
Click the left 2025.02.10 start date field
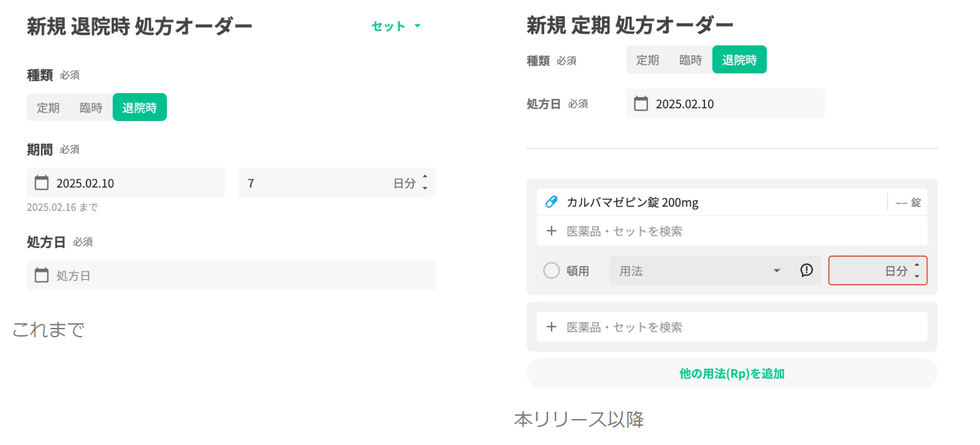click(125, 183)
